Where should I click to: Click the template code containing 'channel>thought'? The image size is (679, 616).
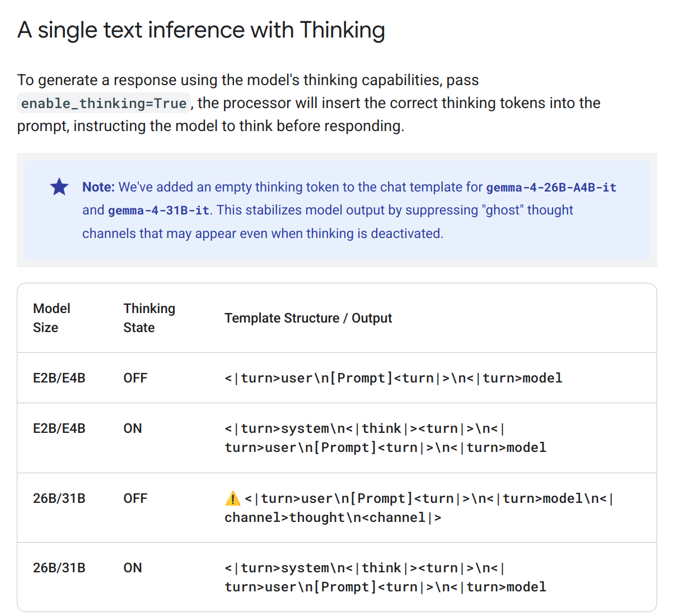pyautogui.click(x=420, y=508)
